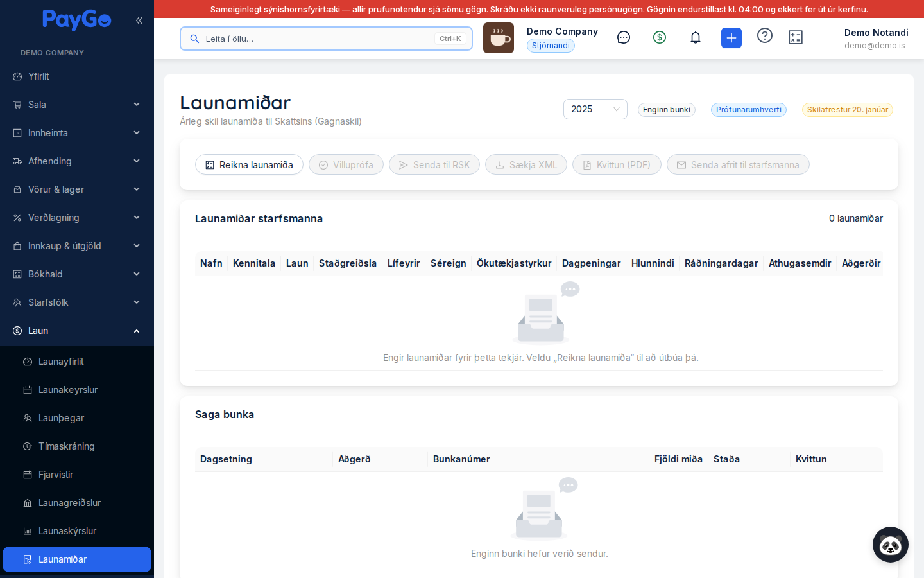Screen dimensions: 924x578
Task: Open notifications bell icon
Action: (x=696, y=37)
